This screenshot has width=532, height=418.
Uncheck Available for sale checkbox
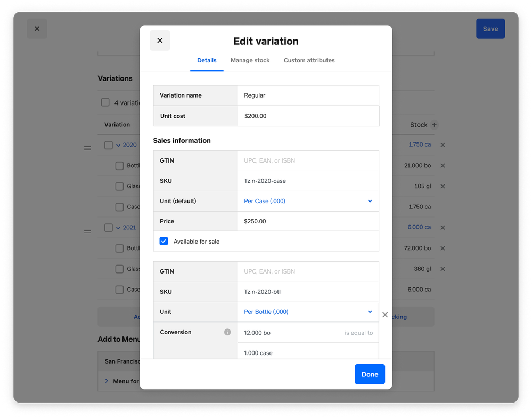click(x=164, y=242)
